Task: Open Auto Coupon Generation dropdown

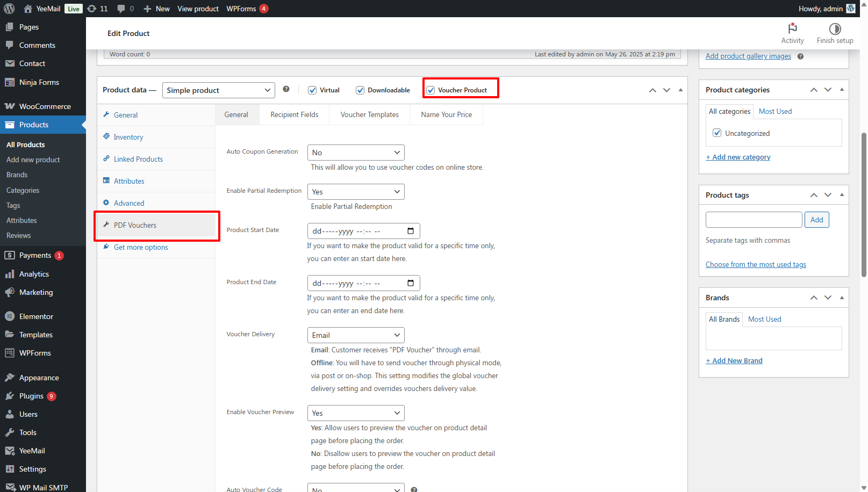Action: (x=356, y=153)
